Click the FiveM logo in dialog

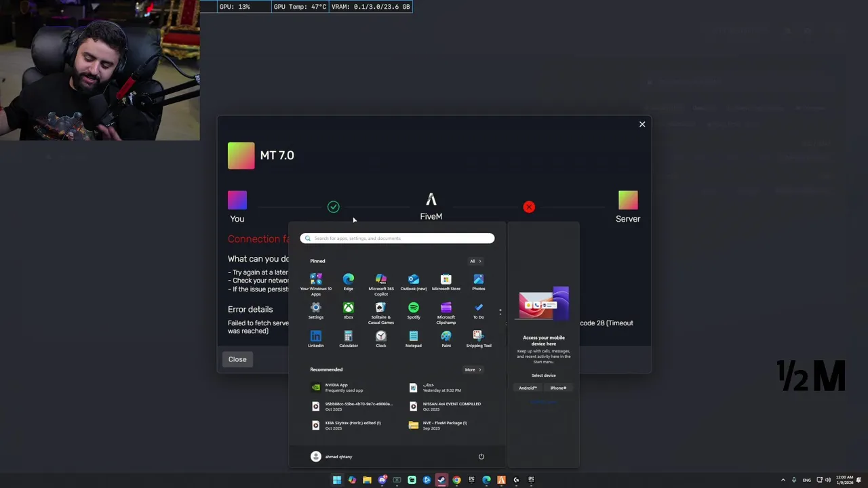click(x=431, y=200)
